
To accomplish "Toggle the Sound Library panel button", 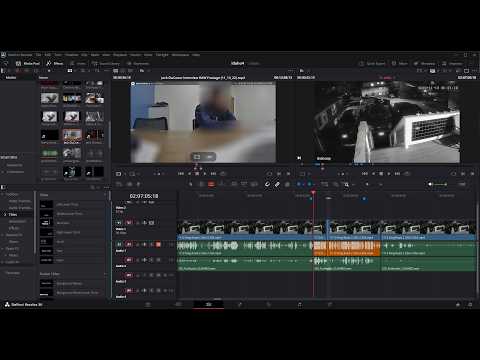I will click(106, 63).
